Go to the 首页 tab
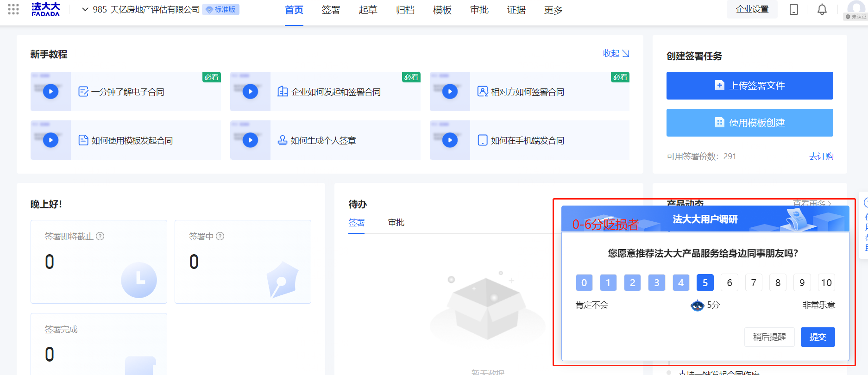 pos(294,10)
